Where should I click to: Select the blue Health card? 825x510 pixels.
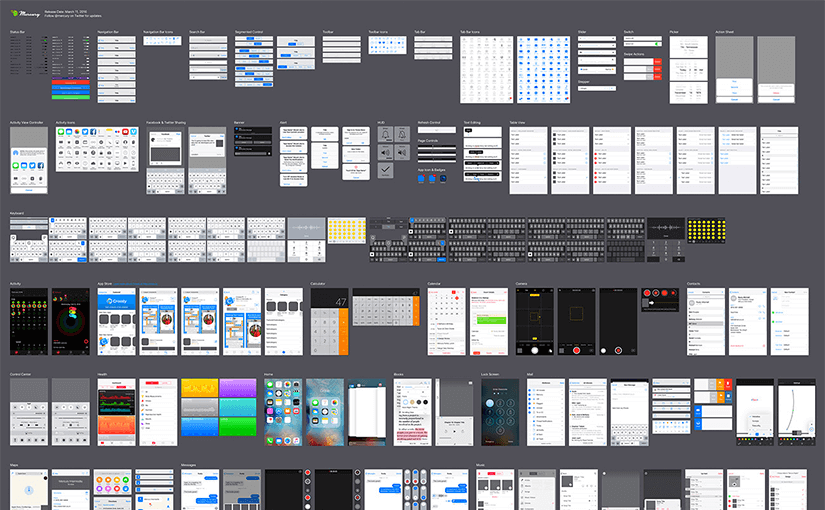199,426
